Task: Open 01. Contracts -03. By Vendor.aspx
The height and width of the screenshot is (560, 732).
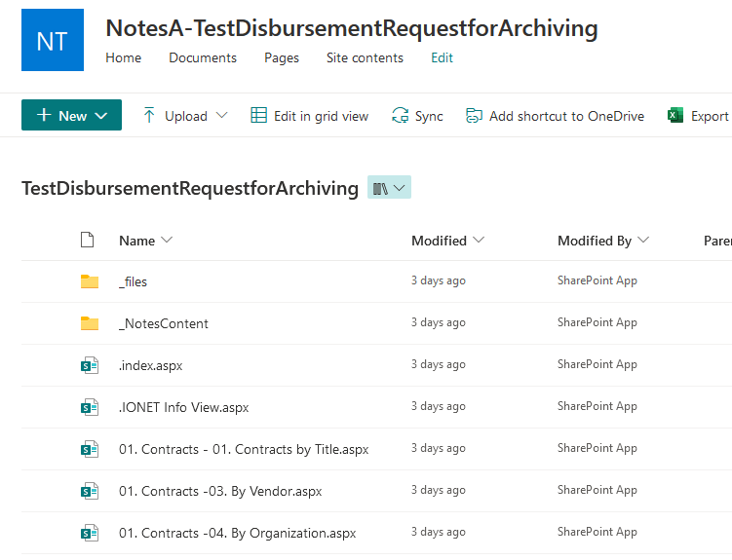Action: click(220, 491)
